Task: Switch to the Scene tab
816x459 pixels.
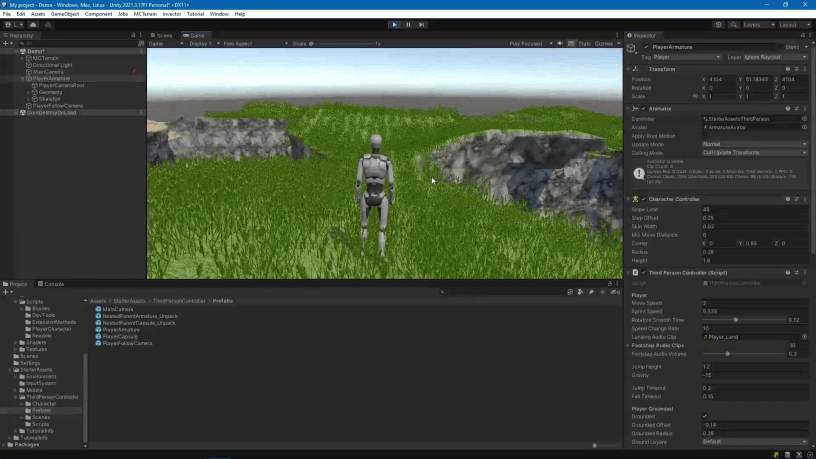Action: (x=162, y=35)
